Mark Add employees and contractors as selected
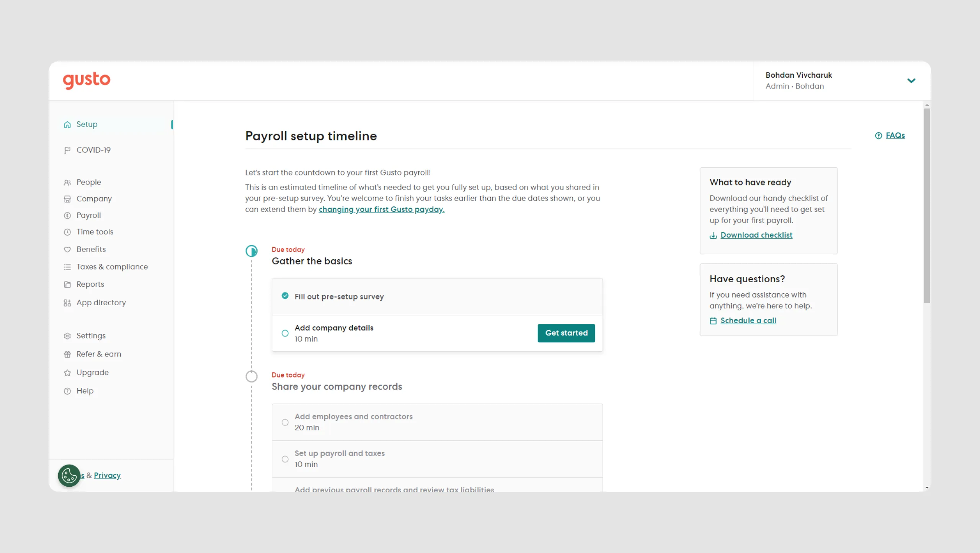The image size is (980, 553). 285,422
